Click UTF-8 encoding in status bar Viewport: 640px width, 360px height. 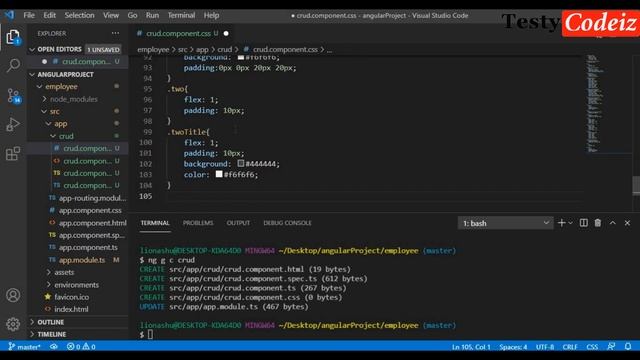[545, 347]
